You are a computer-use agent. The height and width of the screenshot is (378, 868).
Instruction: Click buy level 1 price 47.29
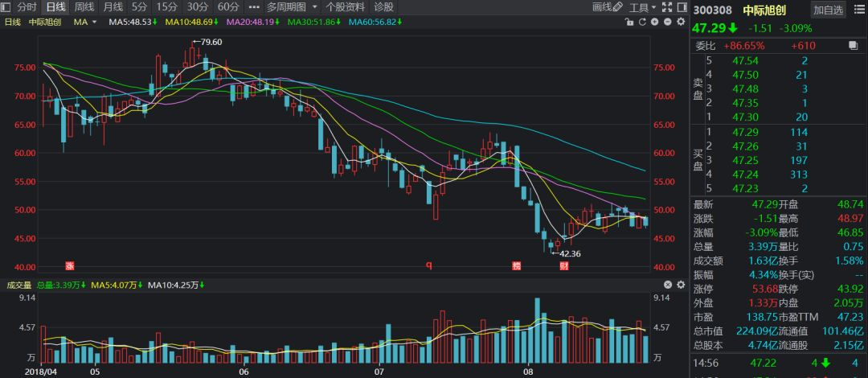pos(744,132)
